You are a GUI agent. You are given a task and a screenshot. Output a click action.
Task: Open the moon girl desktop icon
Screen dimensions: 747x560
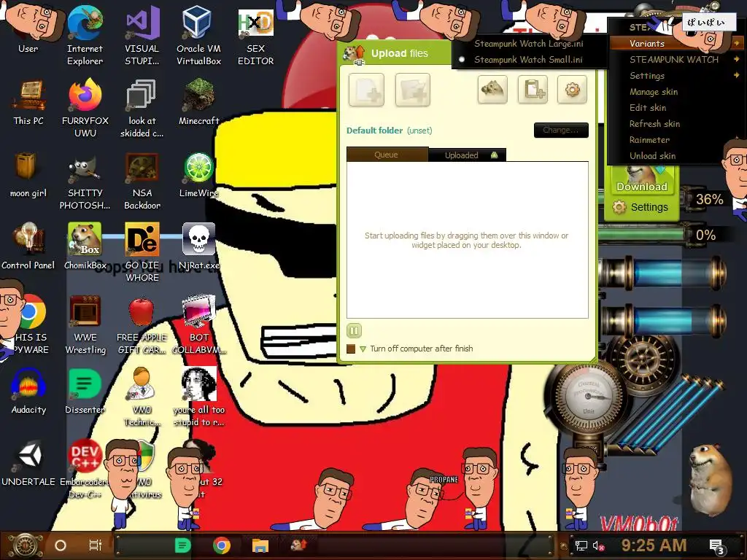28,175
